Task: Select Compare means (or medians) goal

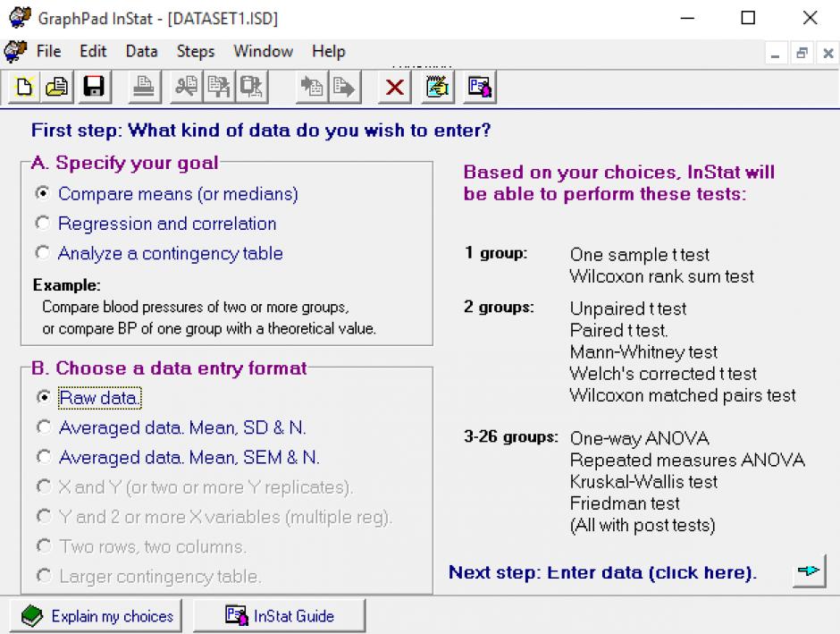Action: [x=166, y=193]
